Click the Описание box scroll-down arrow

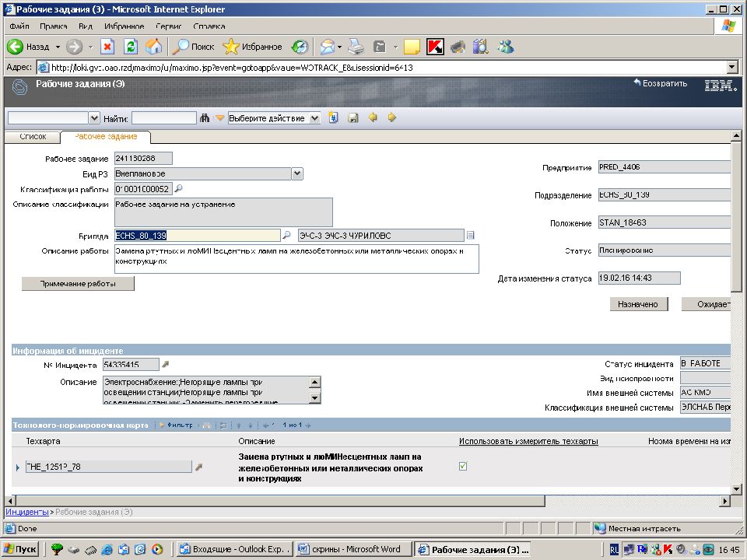(x=314, y=397)
